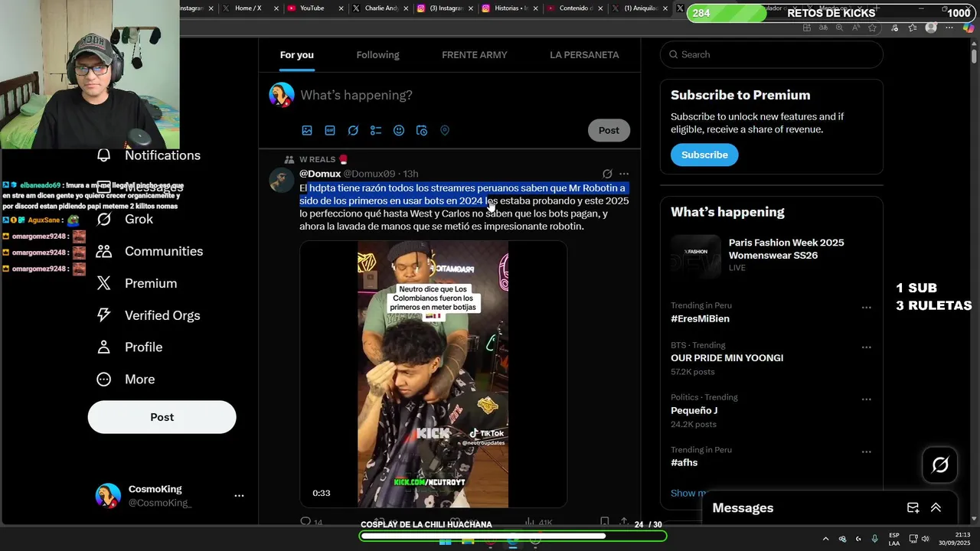The width and height of the screenshot is (980, 551).
Task: Open Verified Orgs in the sidebar
Action: [x=148, y=315]
